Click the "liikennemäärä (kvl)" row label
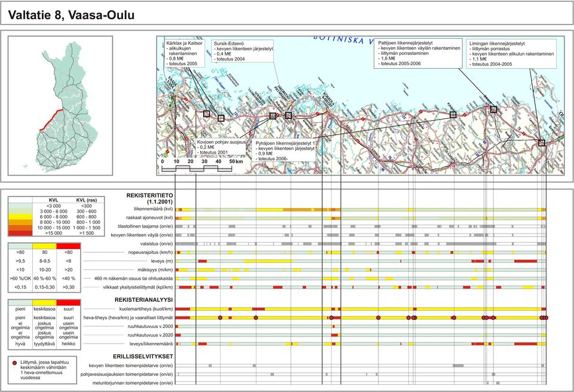This screenshot has width=574, height=392. (153, 209)
